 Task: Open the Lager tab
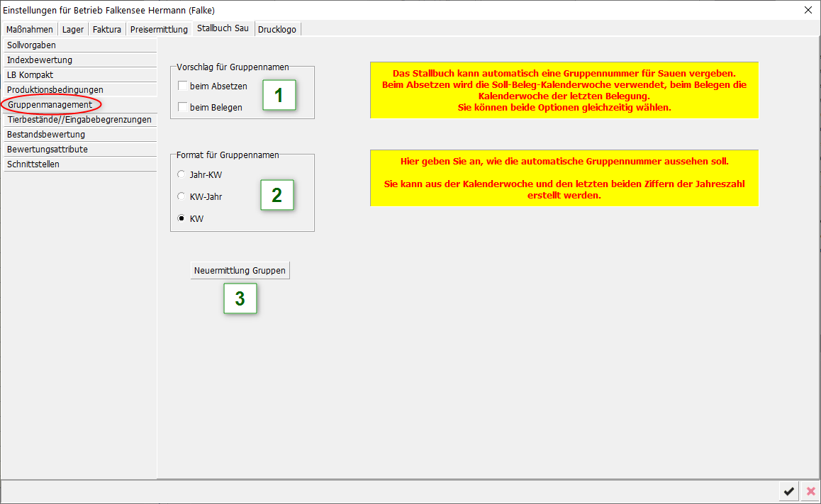(73, 29)
